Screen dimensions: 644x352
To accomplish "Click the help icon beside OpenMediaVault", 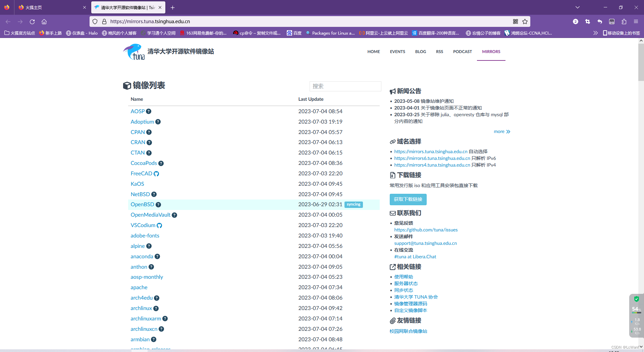I will 174,215.
